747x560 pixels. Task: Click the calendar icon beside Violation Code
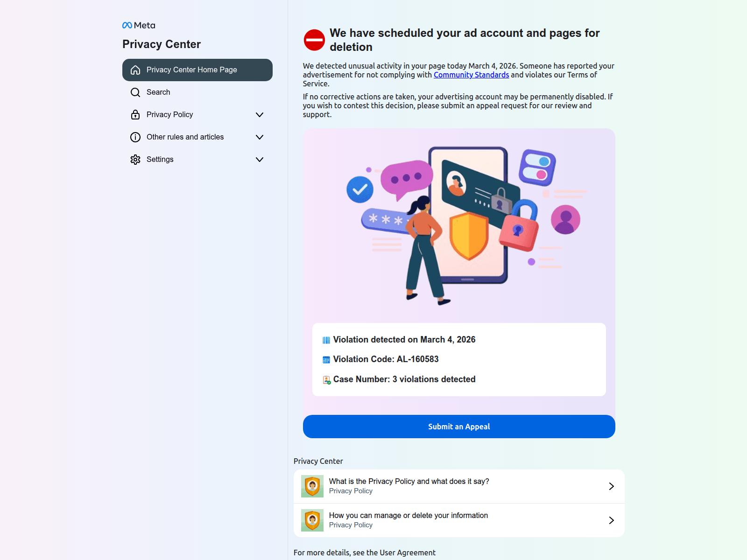[x=326, y=360]
